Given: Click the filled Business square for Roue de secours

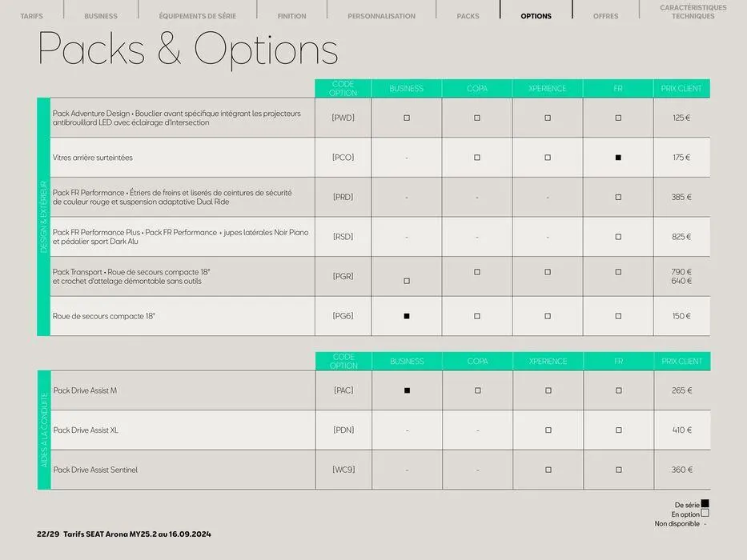Looking at the screenshot, I should tap(406, 316).
